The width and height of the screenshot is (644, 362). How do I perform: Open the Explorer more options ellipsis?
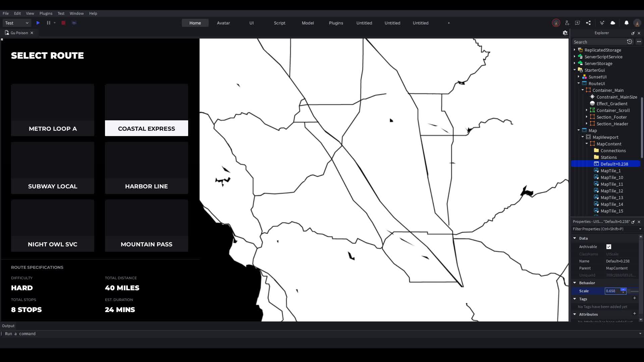tap(639, 42)
